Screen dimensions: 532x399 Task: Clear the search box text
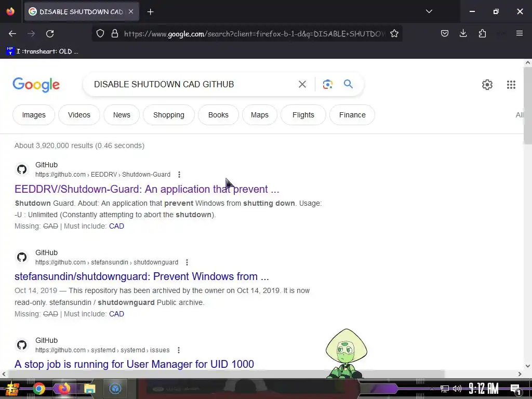(302, 84)
